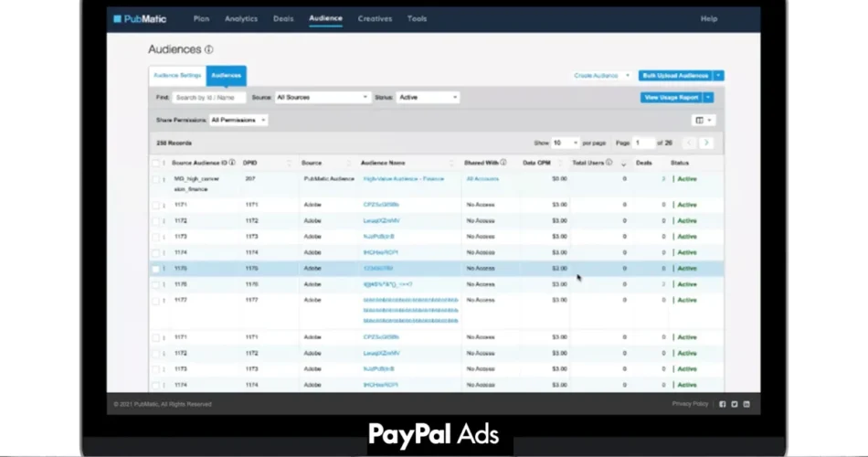Sort by the Data CPM sort icon
This screenshot has width=868, height=457.
(x=560, y=164)
